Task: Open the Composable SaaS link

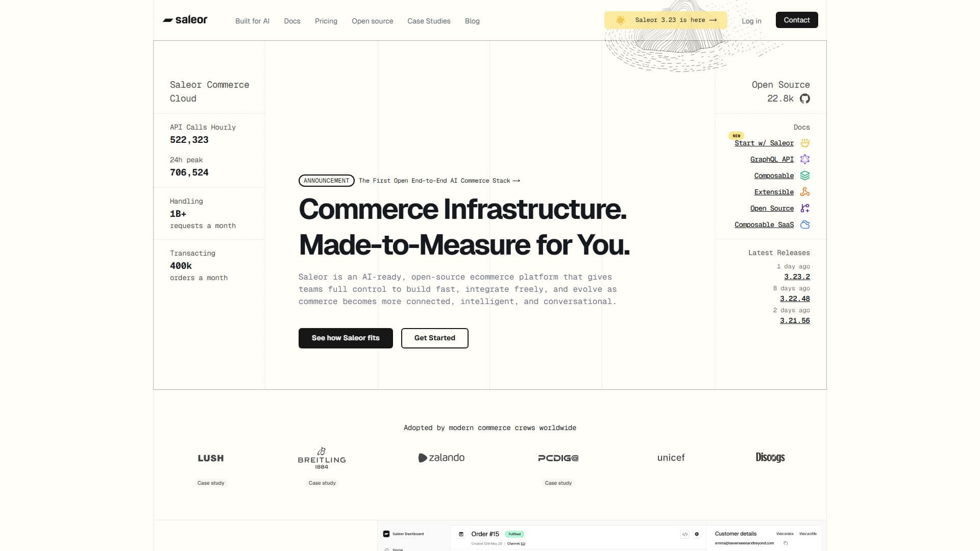Action: (x=764, y=225)
